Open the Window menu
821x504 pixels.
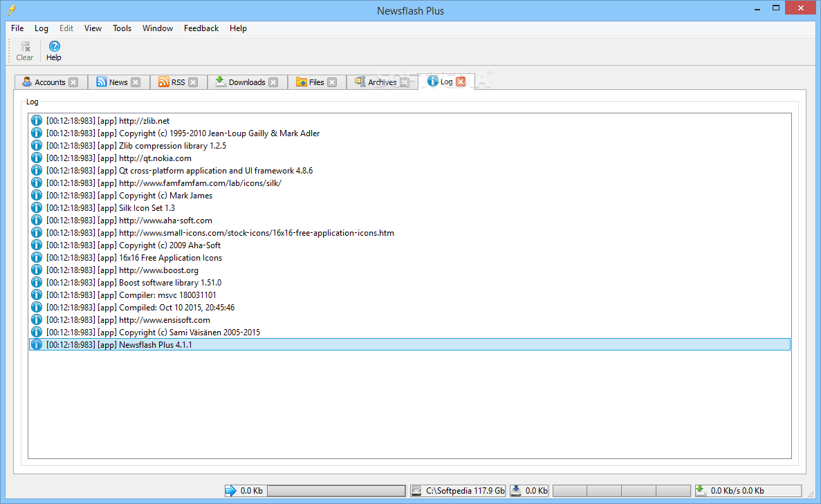coord(158,28)
